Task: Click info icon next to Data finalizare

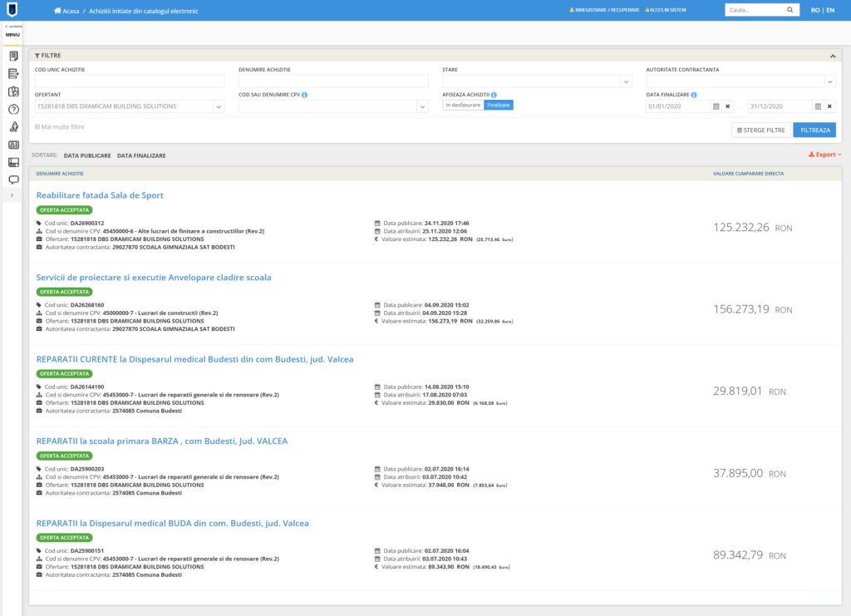Action: pyautogui.click(x=694, y=95)
